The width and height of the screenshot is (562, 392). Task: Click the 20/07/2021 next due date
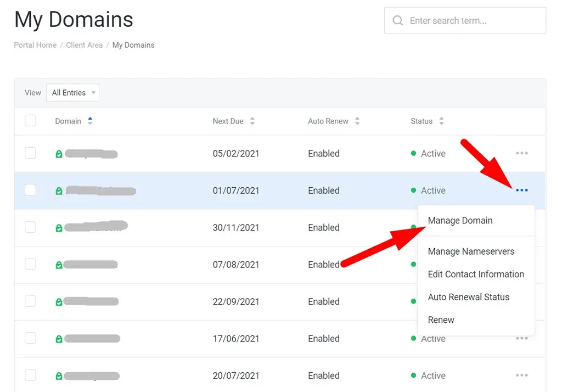[236, 376]
